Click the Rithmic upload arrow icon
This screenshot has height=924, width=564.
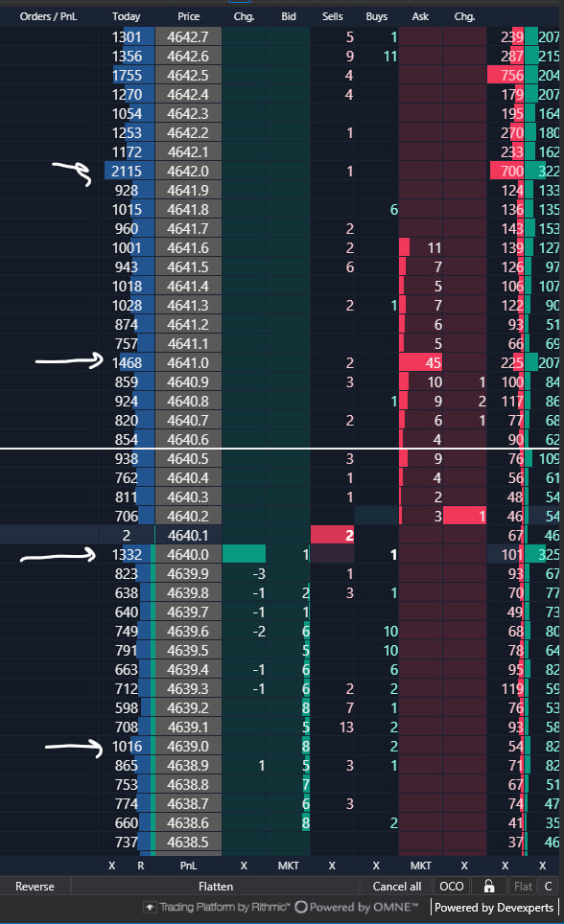[x=150, y=907]
